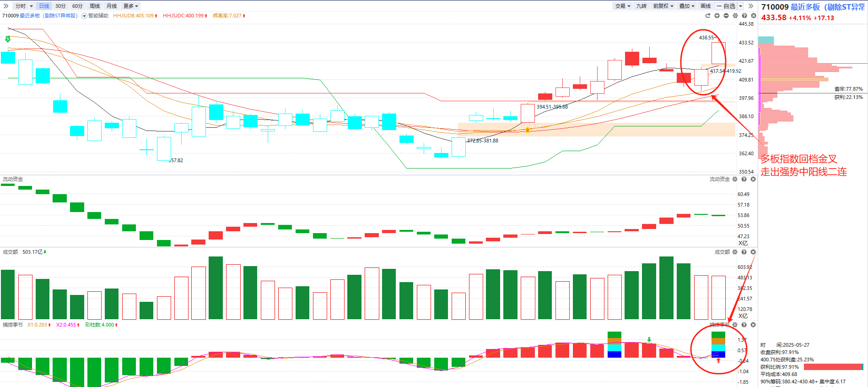Zoom out main chart with minus icon

pyautogui.click(x=726, y=16)
